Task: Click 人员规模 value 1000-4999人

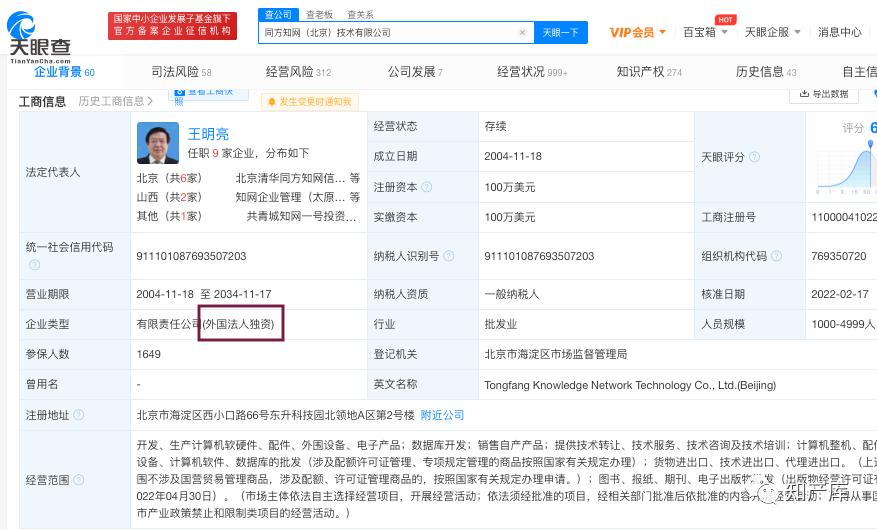Action: pyautogui.click(x=843, y=324)
